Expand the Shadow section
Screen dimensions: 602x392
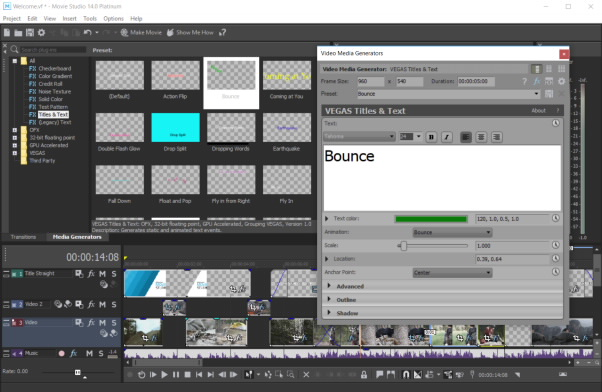[x=329, y=313]
